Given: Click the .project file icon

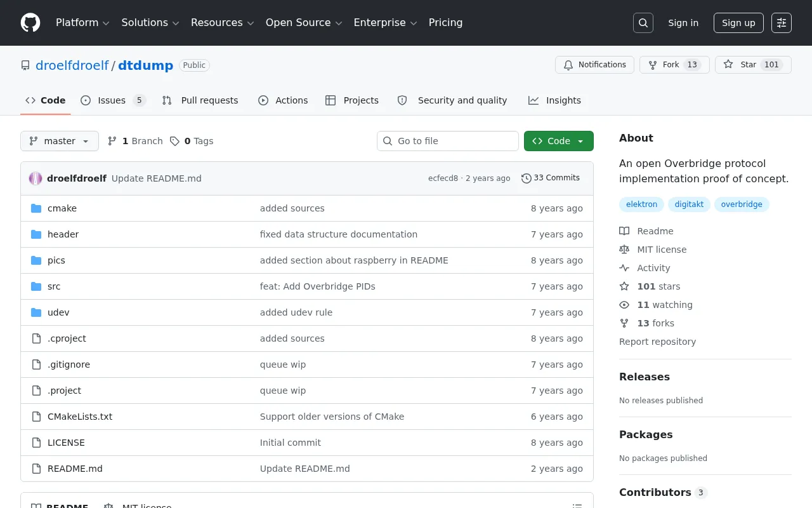Looking at the screenshot, I should click(x=36, y=391).
